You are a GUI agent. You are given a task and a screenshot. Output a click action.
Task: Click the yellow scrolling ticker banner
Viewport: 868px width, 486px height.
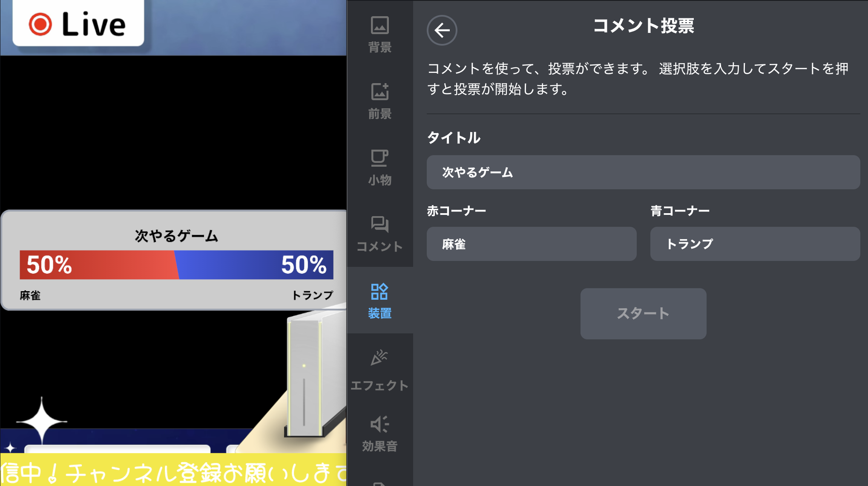coord(173,471)
